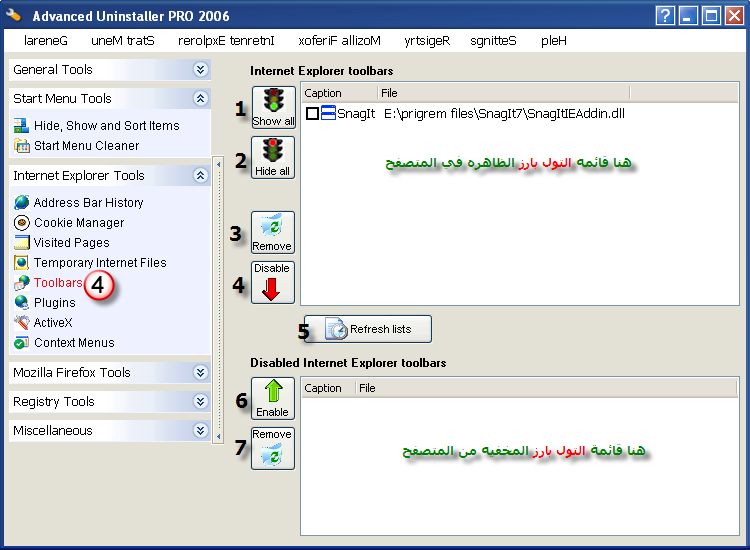This screenshot has width=750, height=550.
Task: Expand the Registry Tools section
Action: 200,401
